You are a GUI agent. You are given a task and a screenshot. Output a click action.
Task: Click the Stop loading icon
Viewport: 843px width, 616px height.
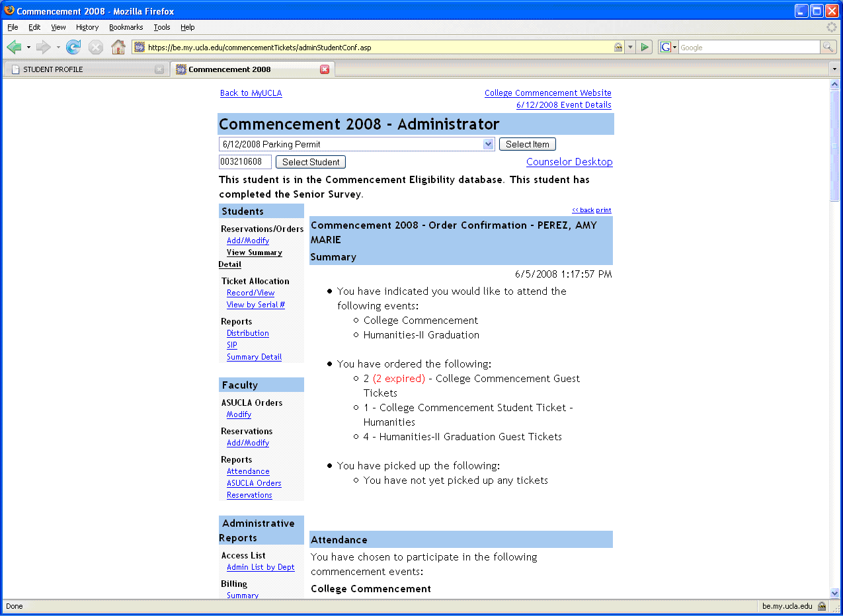coord(96,47)
